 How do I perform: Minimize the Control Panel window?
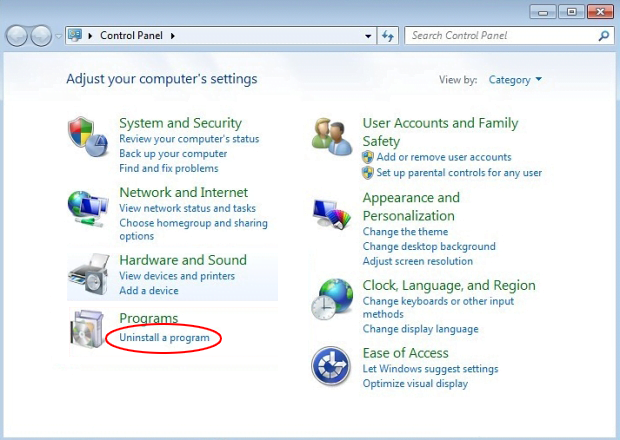pos(543,12)
